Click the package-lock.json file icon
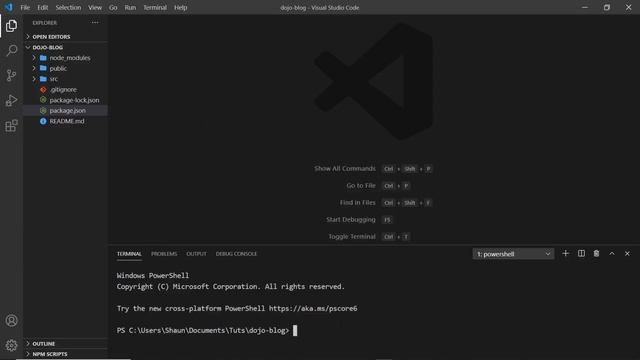Screen dimensions: 640x360 coord(43,100)
